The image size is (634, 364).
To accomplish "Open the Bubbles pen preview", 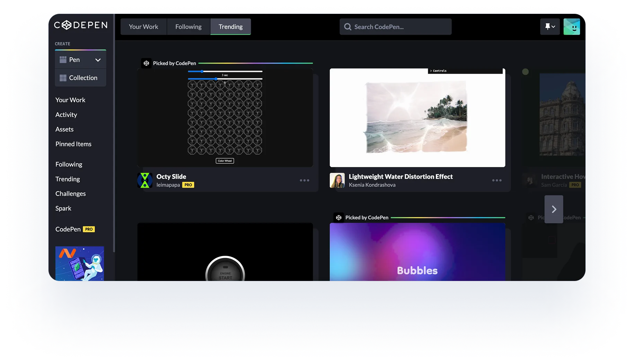I will (x=417, y=252).
